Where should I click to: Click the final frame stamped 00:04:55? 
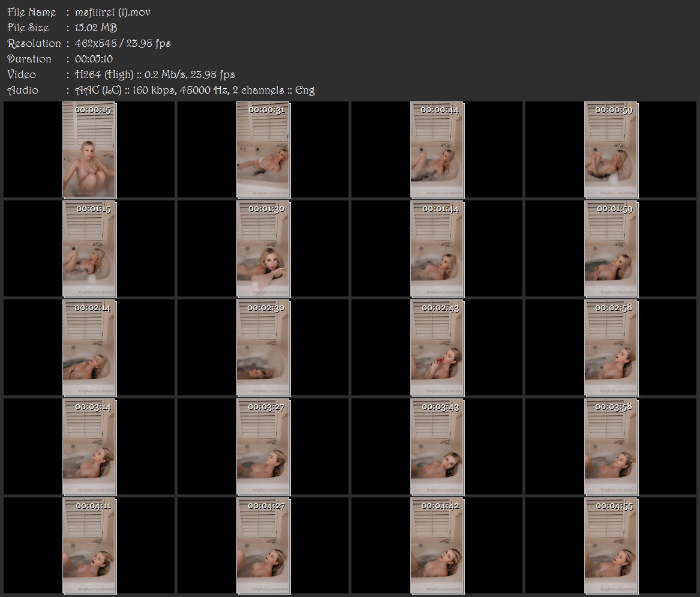point(611,546)
